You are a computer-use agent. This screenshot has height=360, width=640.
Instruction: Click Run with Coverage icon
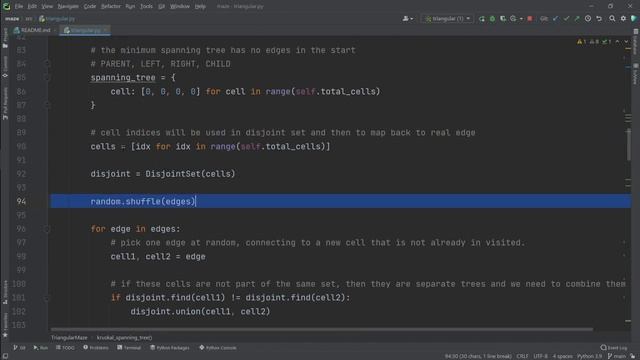coord(503,19)
